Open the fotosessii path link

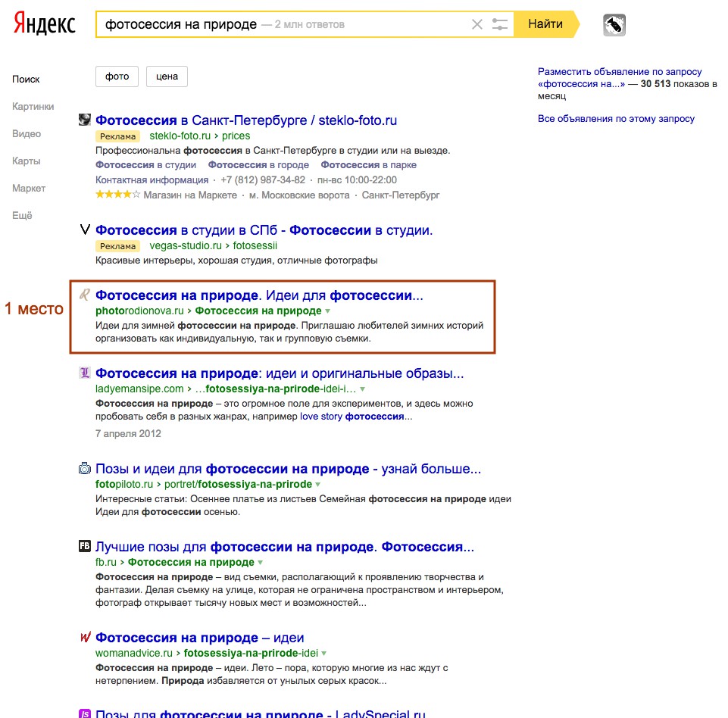coord(255,245)
